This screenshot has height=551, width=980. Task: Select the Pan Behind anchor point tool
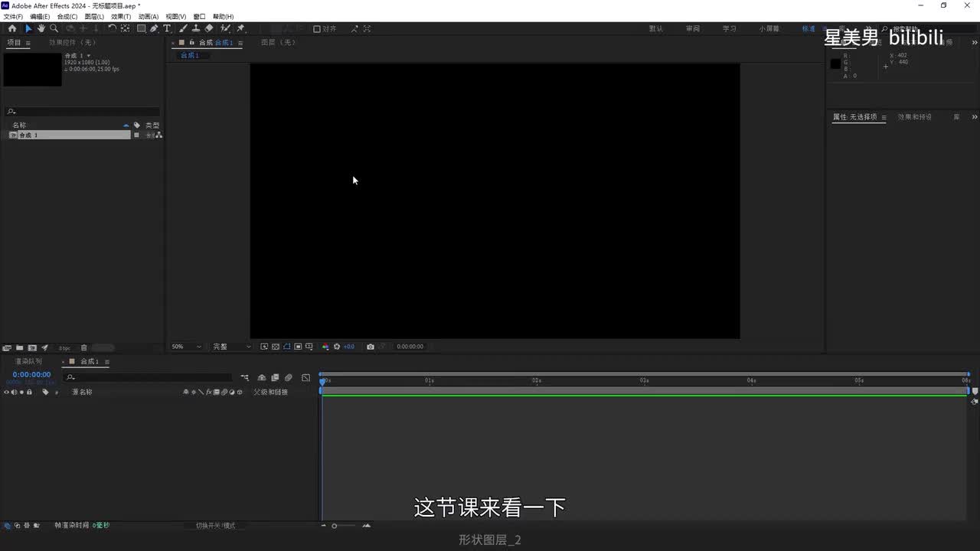coord(125,28)
